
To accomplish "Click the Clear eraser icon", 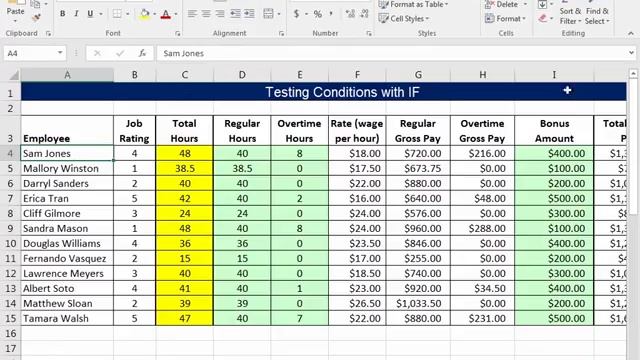I will (542, 18).
